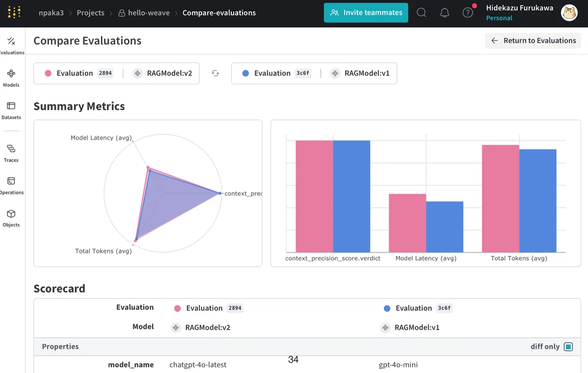Open npaka3 breadcrumb
Image resolution: width=588 pixels, height=373 pixels.
[51, 13]
